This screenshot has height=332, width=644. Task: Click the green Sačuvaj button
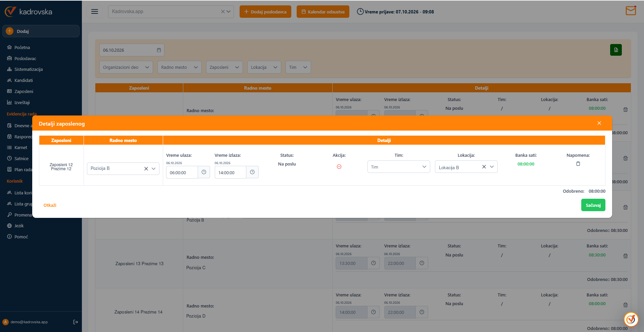[x=593, y=205]
